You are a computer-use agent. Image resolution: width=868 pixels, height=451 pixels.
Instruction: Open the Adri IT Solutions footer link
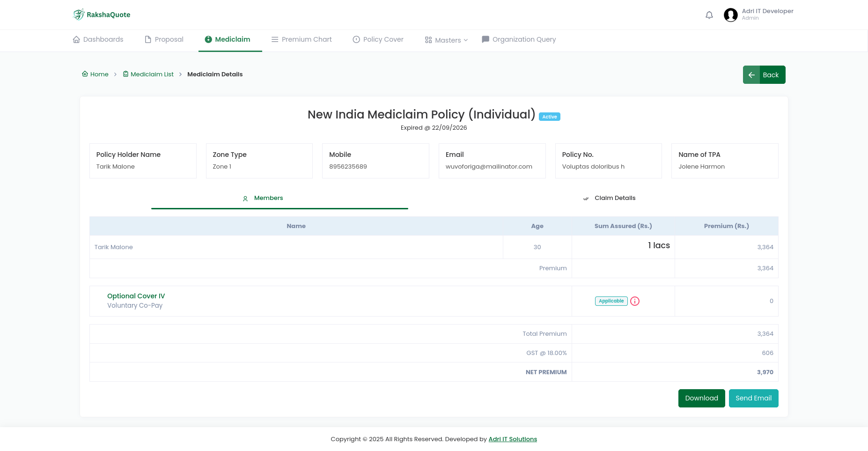point(513,439)
